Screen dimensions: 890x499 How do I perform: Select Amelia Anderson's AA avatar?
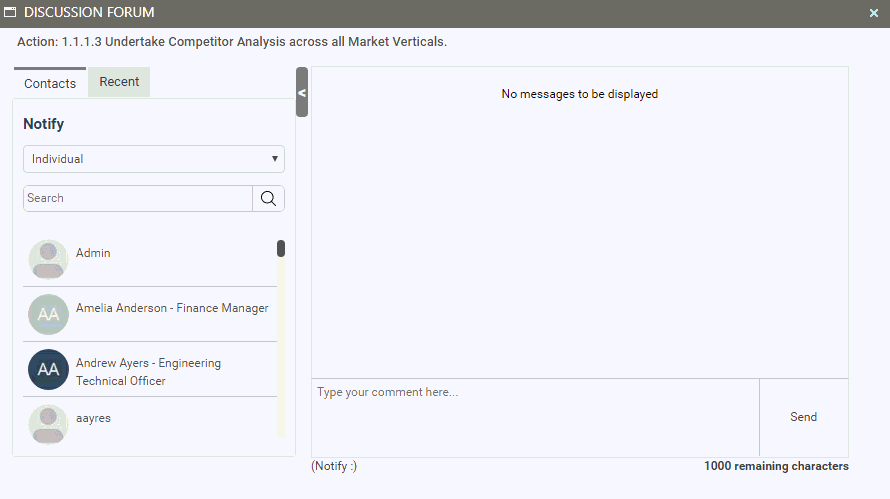tap(48, 314)
